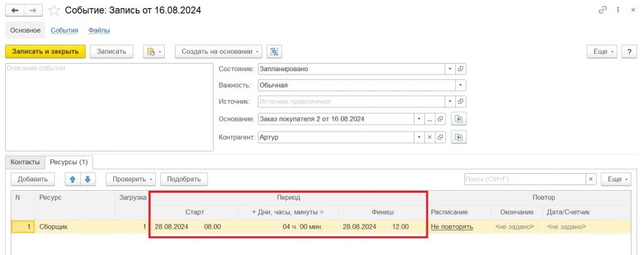Clear the search field with X
Image resolution: width=644 pixels, height=255 pixels.
point(591,179)
